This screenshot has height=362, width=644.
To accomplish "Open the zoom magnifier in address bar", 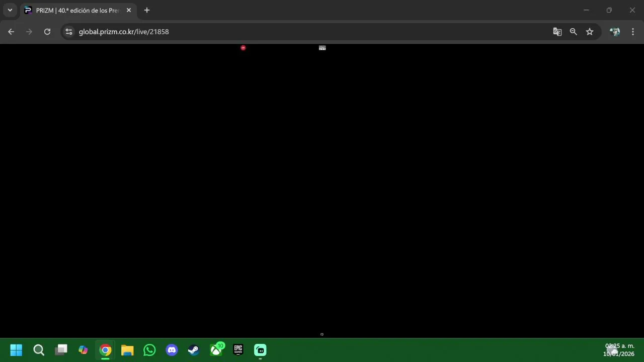I will click(x=573, y=32).
